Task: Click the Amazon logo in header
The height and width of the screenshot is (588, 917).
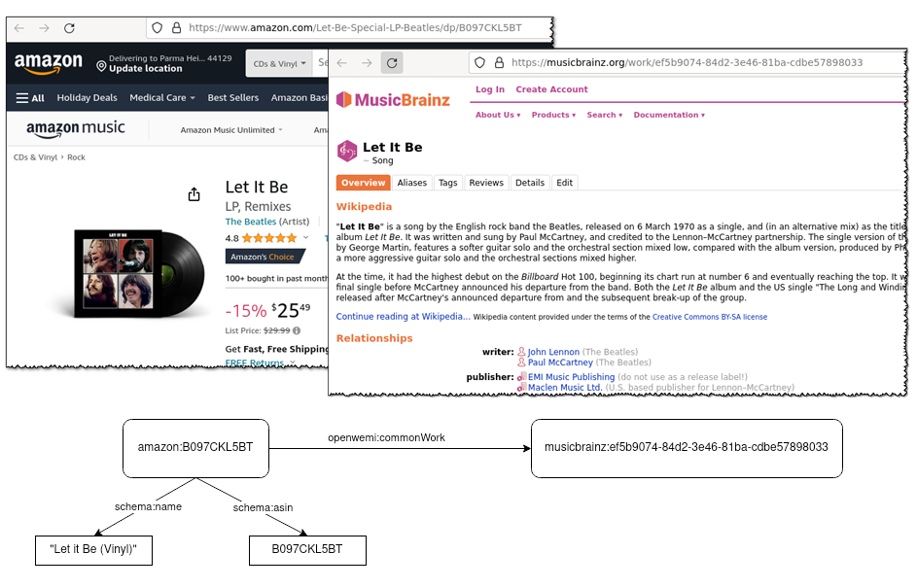Action: [49, 64]
